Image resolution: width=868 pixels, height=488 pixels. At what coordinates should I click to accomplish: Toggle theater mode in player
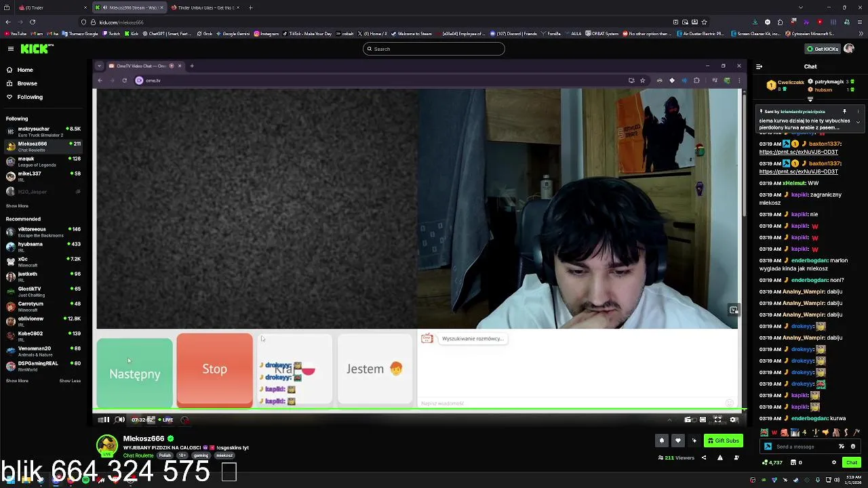pos(703,420)
